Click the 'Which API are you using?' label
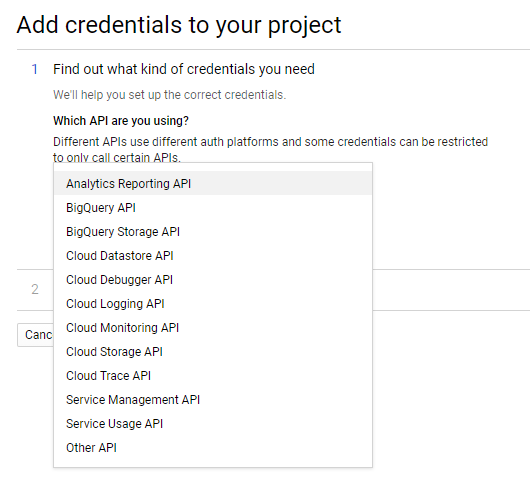530x482 pixels. [121, 121]
